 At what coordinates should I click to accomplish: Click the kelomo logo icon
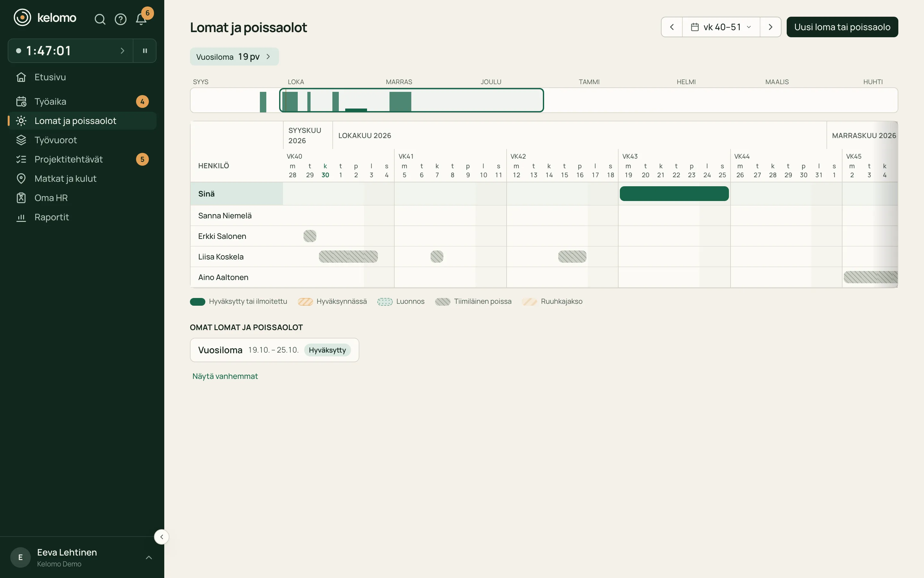[x=22, y=18]
